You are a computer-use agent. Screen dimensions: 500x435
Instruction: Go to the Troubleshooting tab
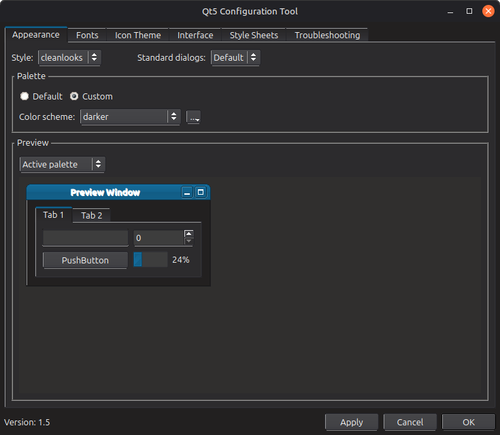pos(327,35)
